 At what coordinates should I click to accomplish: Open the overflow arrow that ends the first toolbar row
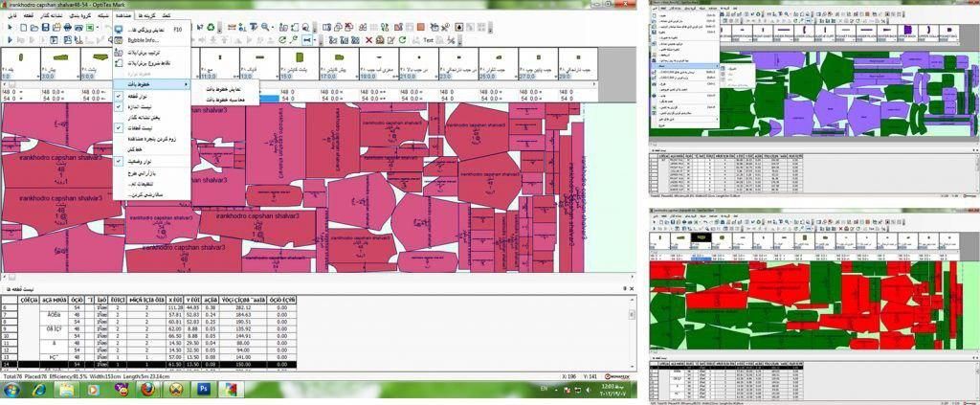490,28
